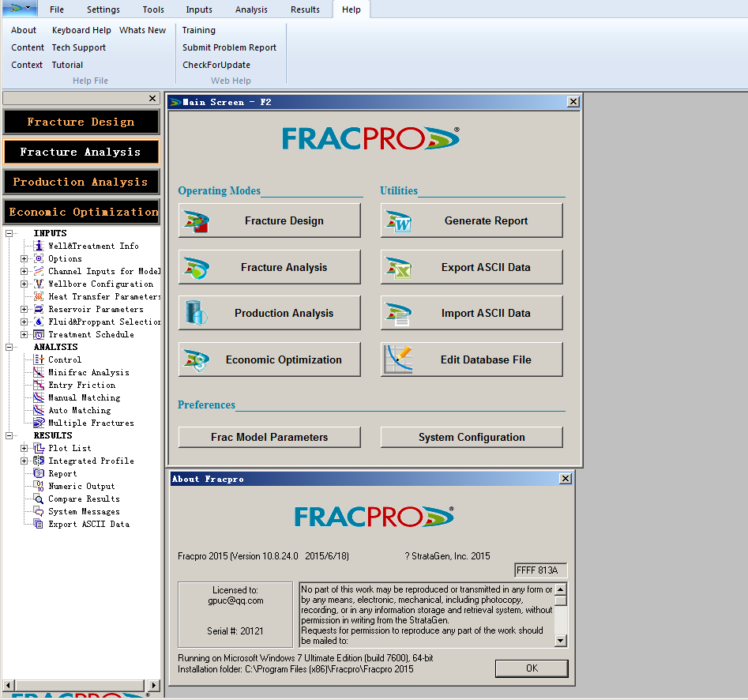Collapse the INPUTS tree section
Image resolution: width=748 pixels, height=700 pixels.
click(9, 233)
